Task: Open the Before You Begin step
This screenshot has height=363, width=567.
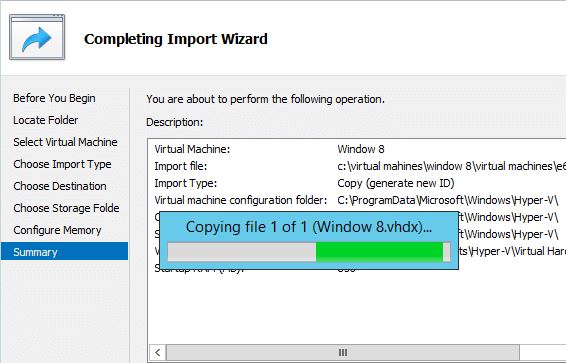Action: click(x=54, y=98)
